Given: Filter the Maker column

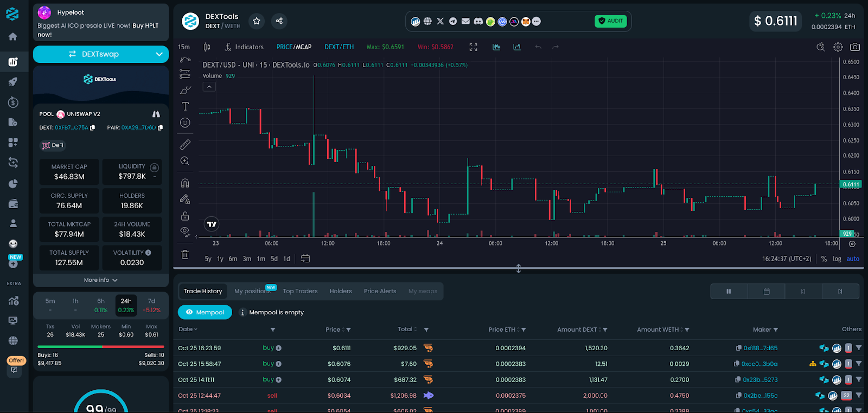Looking at the screenshot, I should tap(775, 330).
